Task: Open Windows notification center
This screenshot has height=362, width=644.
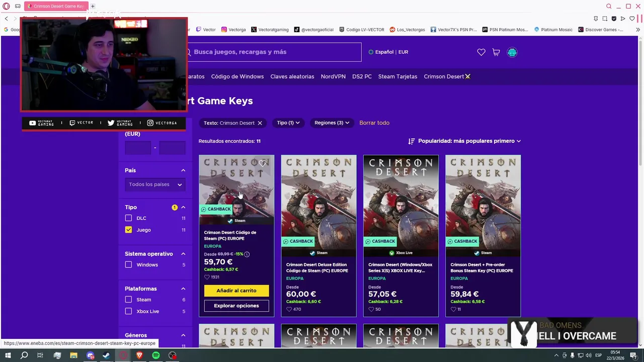Action: [x=633, y=355]
